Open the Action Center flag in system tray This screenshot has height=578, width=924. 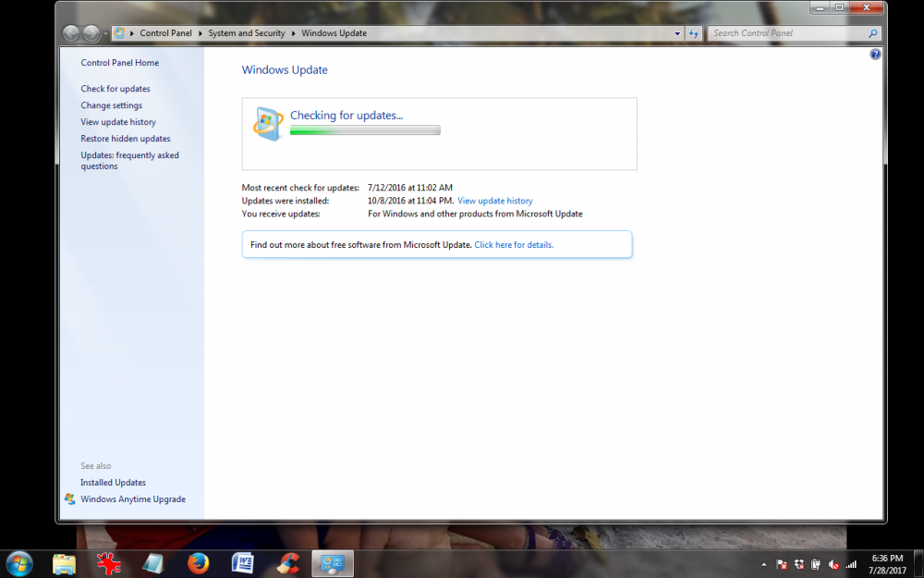(782, 564)
